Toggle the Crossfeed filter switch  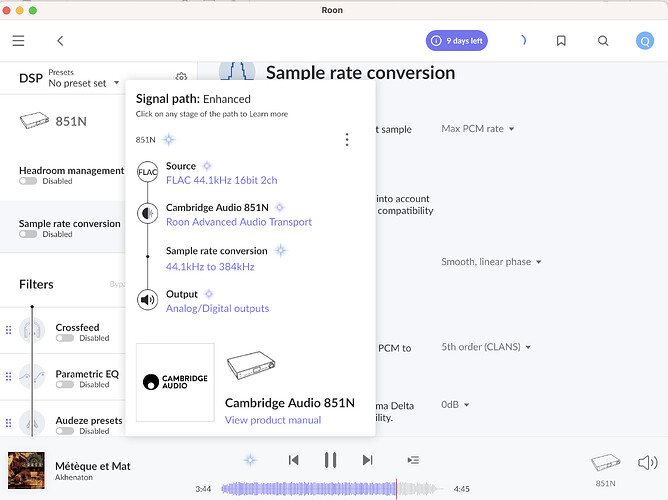pyautogui.click(x=65, y=338)
